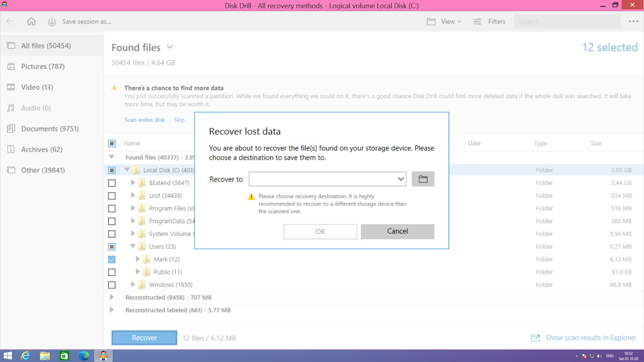
Task: Click Scan entire disk link
Action: tap(145, 120)
